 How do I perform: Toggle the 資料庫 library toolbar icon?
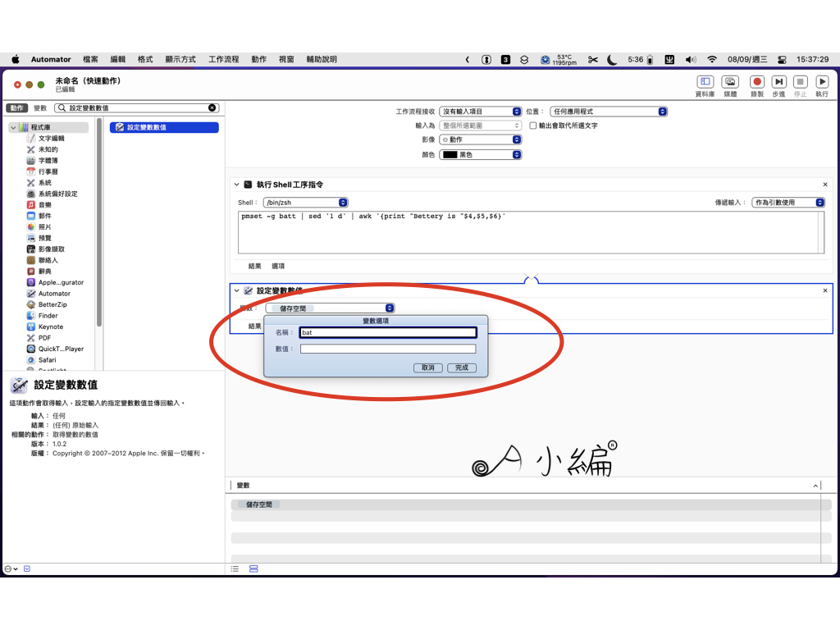[705, 82]
